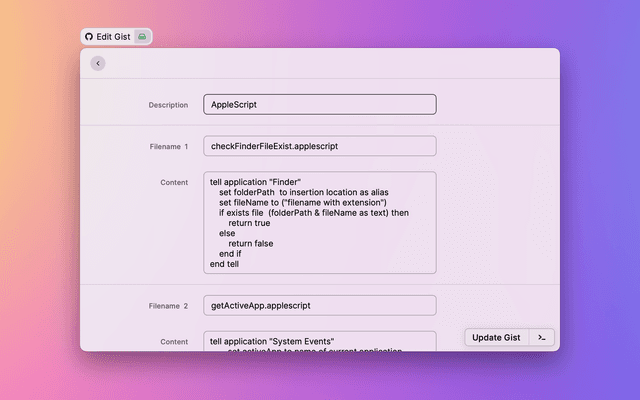Click the Content label for first file
640x400 pixels.
pyautogui.click(x=174, y=182)
